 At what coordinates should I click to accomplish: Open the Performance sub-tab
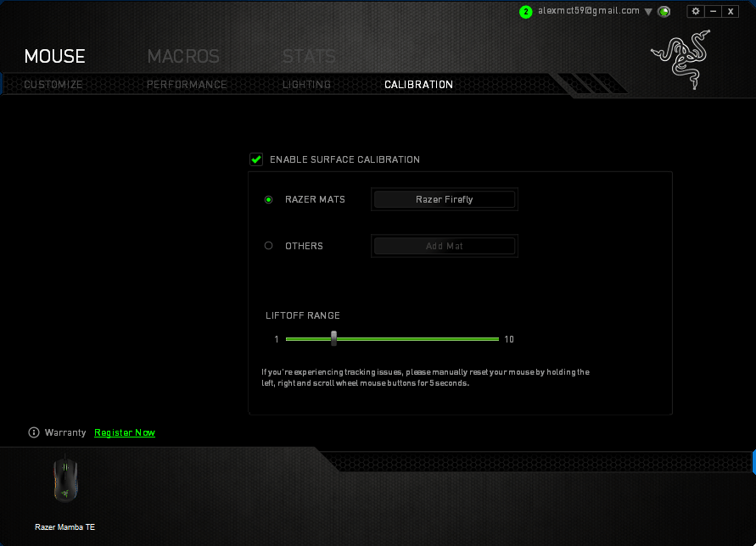click(187, 85)
